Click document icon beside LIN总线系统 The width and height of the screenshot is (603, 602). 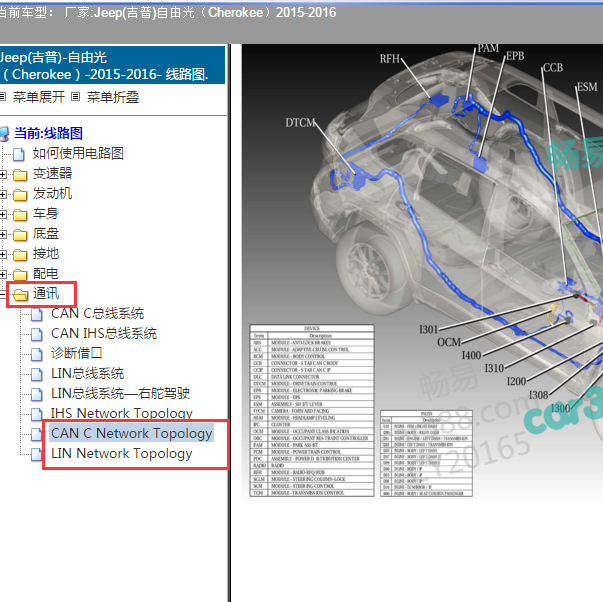(37, 374)
